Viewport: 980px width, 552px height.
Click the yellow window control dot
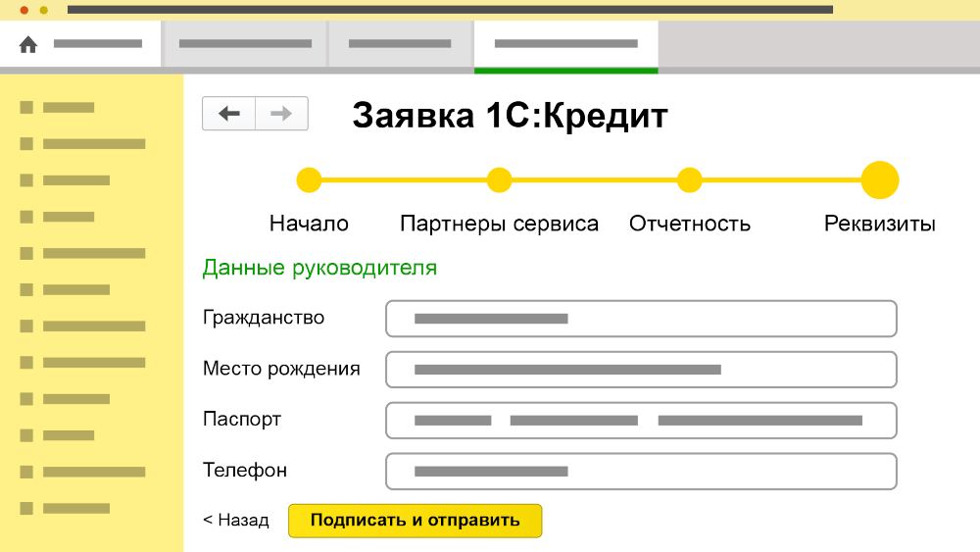point(44,10)
